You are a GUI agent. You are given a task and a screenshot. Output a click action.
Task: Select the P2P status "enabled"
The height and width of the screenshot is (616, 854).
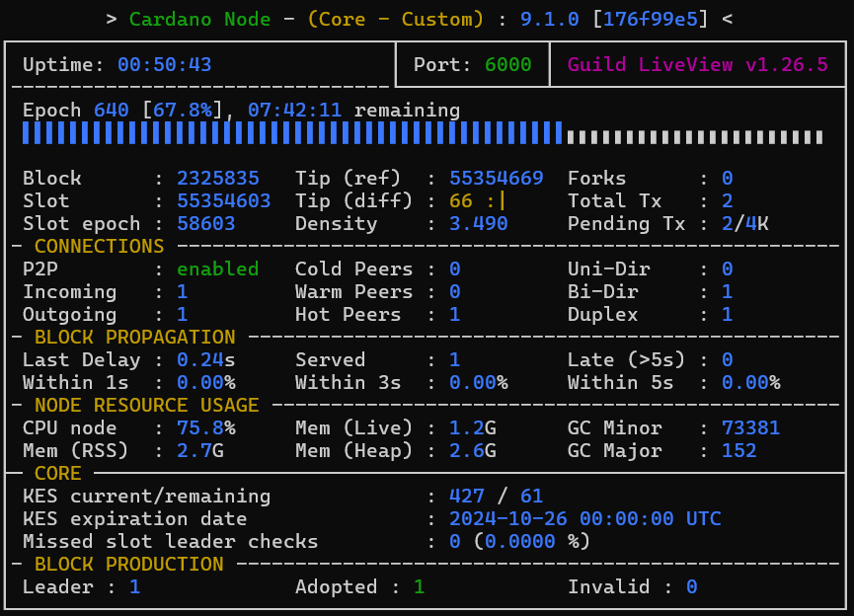click(x=218, y=269)
